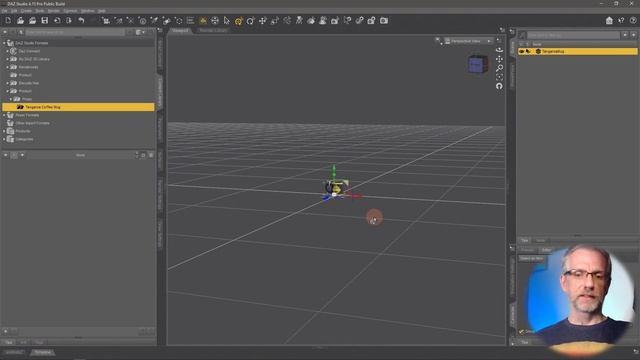Viewport: 640px width, 360px height.
Task: Toggle visibility eye of Tangerine mug scene item
Action: (x=522, y=51)
